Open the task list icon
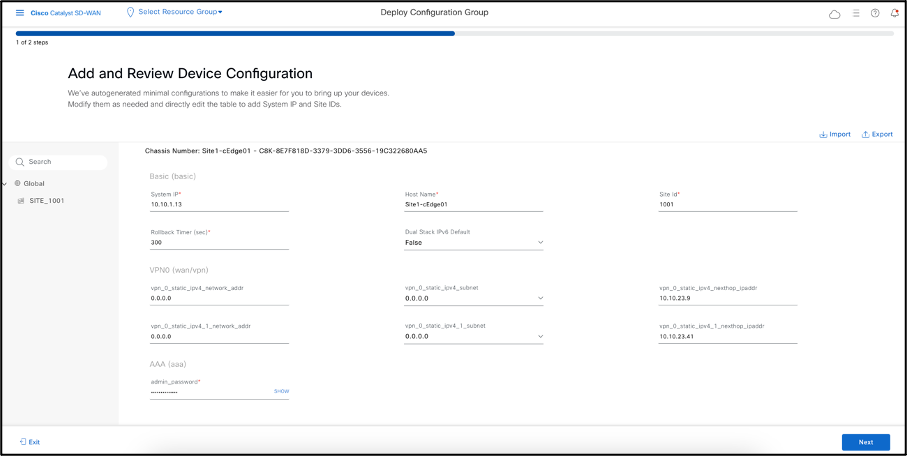Image resolution: width=908 pixels, height=456 pixels. pyautogui.click(x=856, y=13)
